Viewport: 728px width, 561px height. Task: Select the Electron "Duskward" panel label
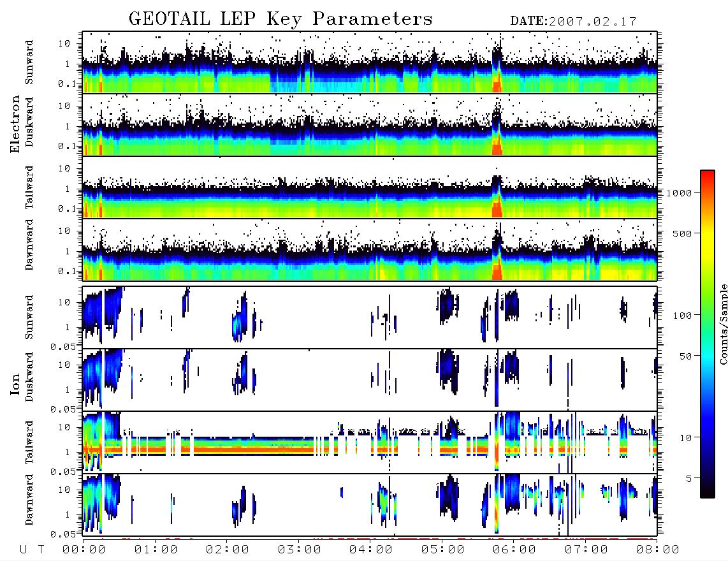[x=29, y=122]
